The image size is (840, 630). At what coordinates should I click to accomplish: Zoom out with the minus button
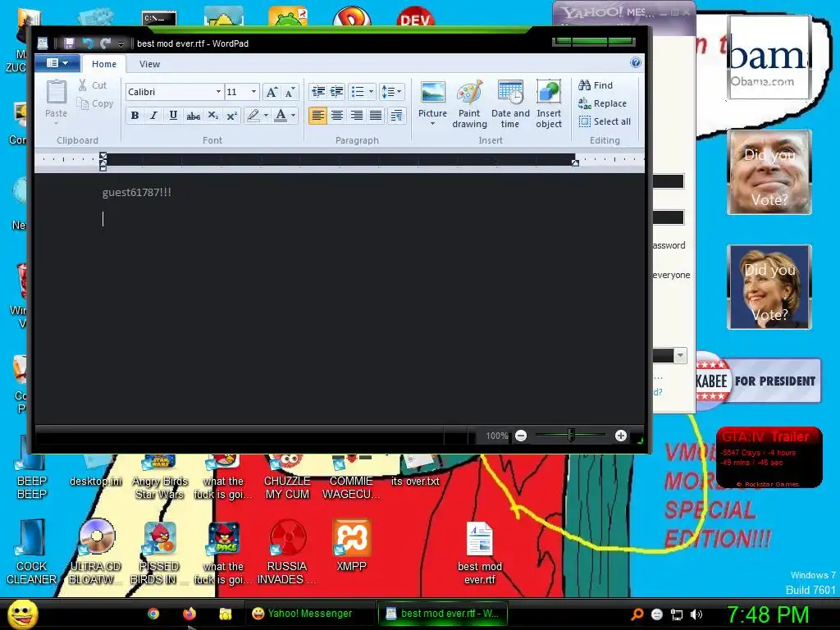coord(521,436)
